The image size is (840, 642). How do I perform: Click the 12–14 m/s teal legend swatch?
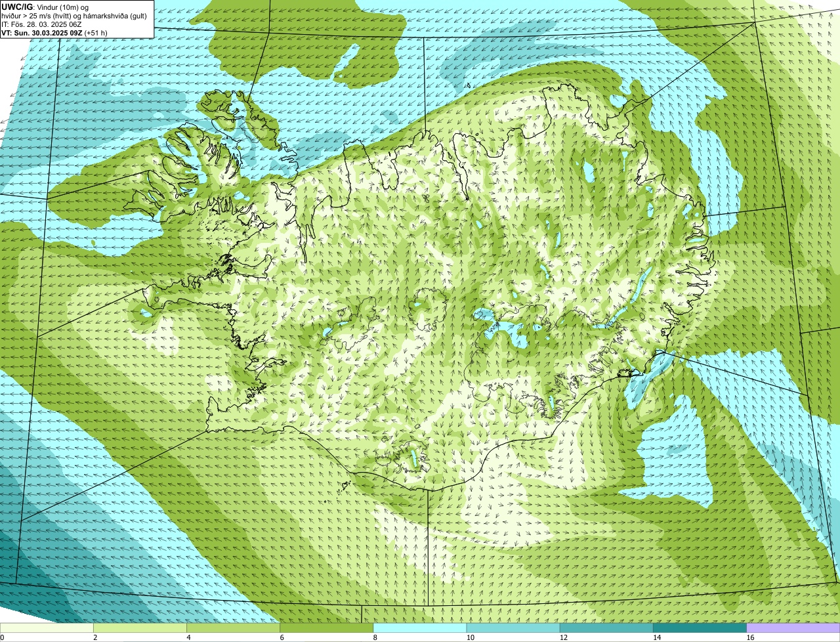606,628
